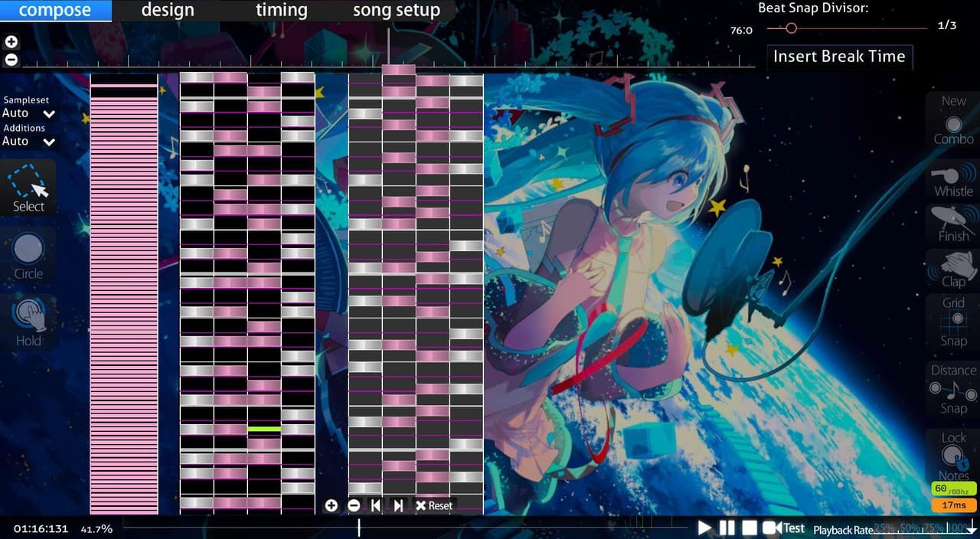Toggle the Whistle hitsound
980x539 pixels.
point(953,179)
